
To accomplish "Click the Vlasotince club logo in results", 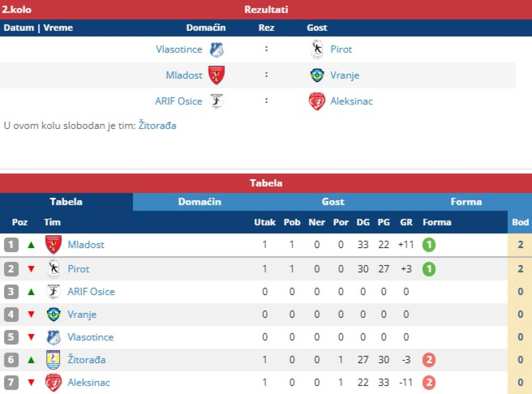I will [217, 50].
